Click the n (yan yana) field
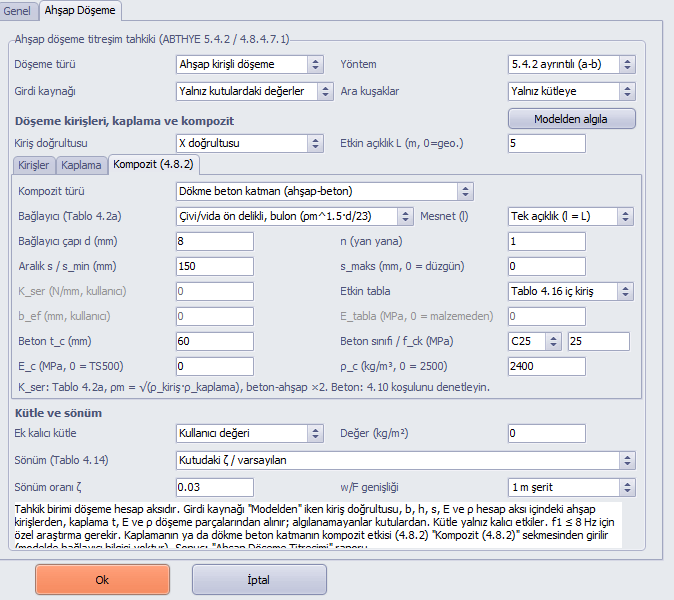Viewport: 674px width, 600px height. (x=546, y=242)
